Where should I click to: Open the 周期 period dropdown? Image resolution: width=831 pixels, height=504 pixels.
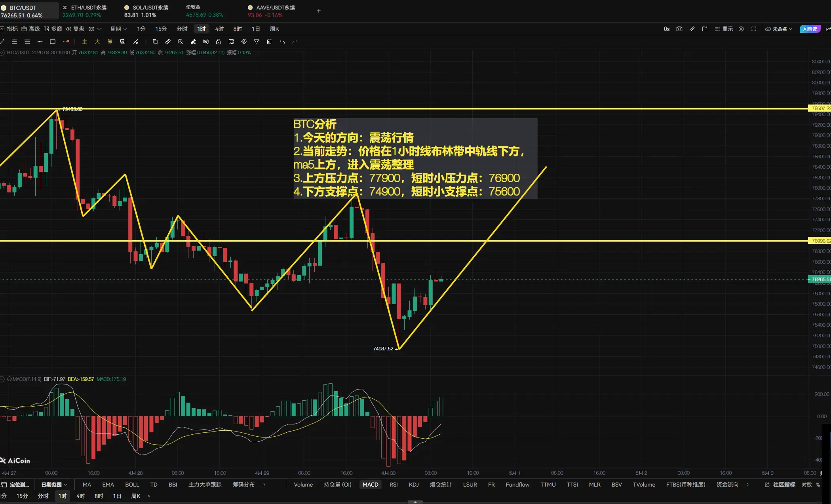(x=118, y=29)
